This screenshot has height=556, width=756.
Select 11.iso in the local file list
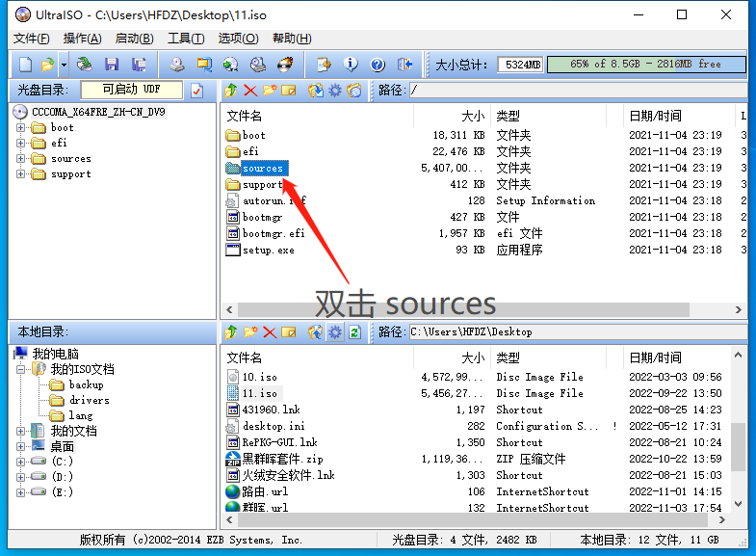[x=260, y=393]
